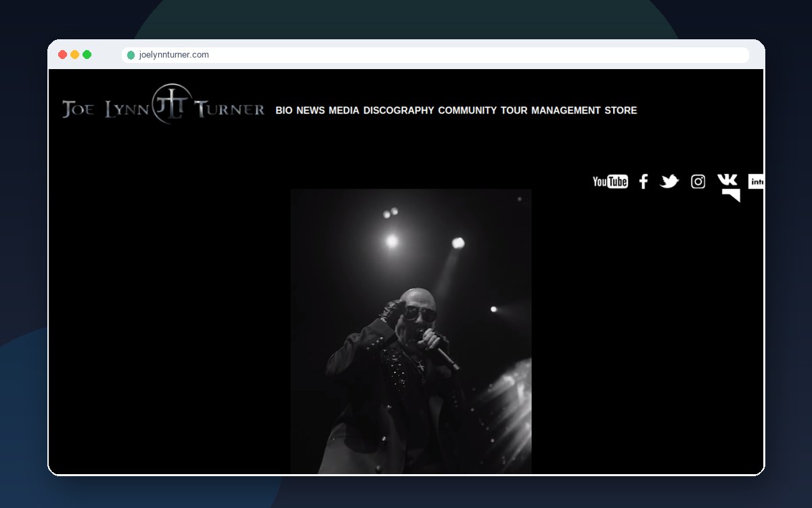The image size is (812, 508).
Task: Open the YouTube channel icon
Action: pyautogui.click(x=610, y=182)
